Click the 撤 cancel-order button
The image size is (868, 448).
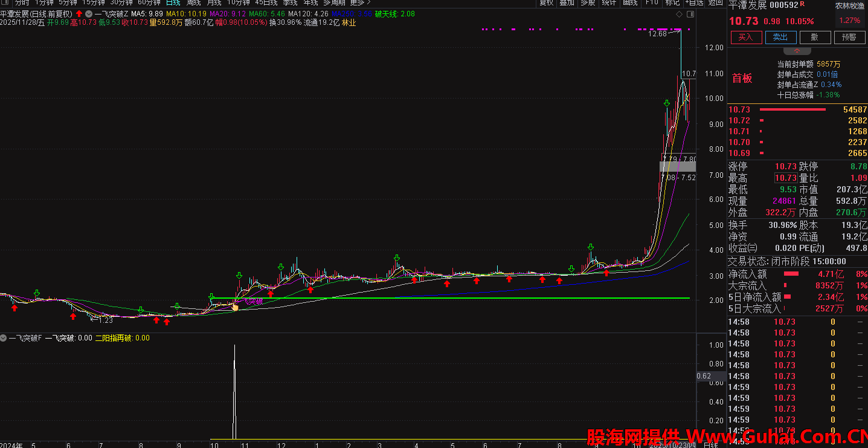pyautogui.click(x=814, y=37)
